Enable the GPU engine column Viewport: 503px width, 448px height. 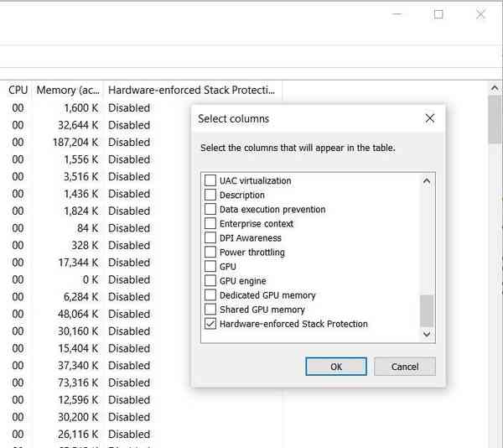tap(210, 281)
